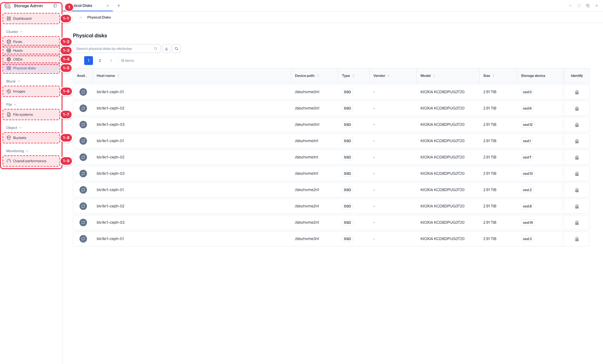Refresh the physical disks list
The width and height of the screenshot is (603, 364).
[177, 49]
